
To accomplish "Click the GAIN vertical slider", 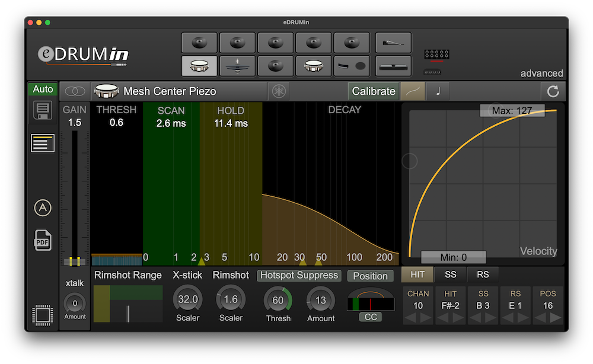I will pyautogui.click(x=75, y=197).
